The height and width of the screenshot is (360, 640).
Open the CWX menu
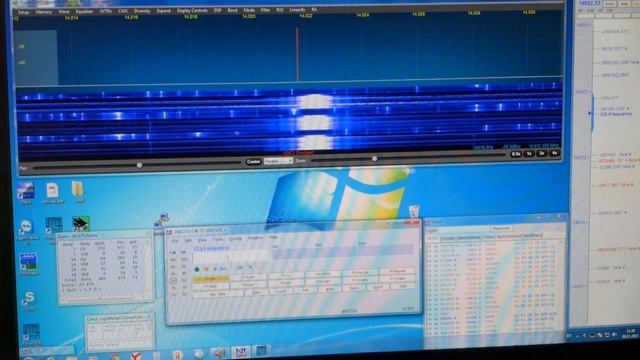pyautogui.click(x=123, y=11)
